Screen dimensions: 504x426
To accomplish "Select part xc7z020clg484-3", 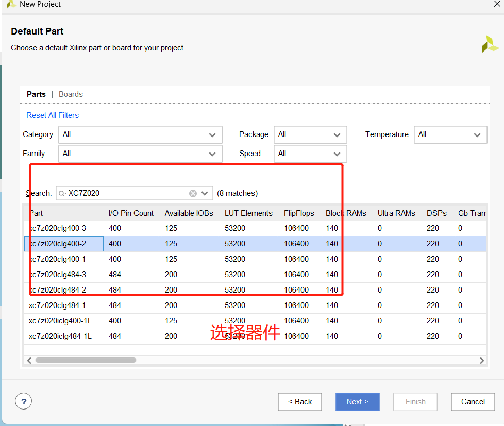I will (x=255, y=275).
